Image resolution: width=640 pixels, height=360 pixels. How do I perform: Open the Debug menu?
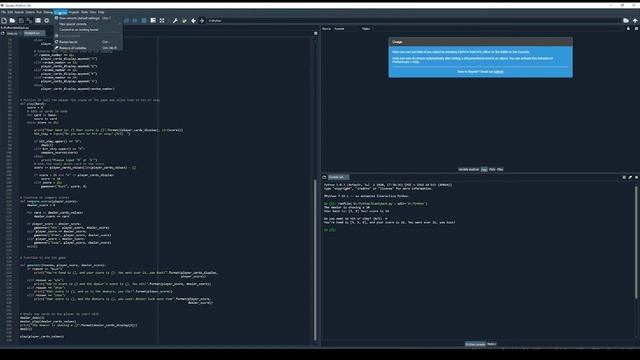coord(48,12)
